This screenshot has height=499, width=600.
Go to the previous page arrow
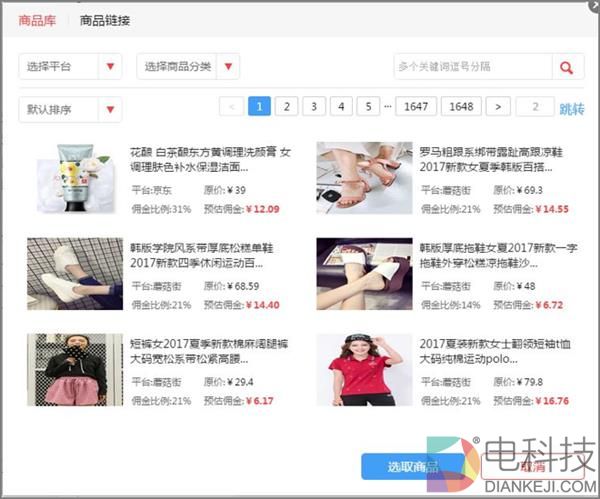pyautogui.click(x=231, y=106)
